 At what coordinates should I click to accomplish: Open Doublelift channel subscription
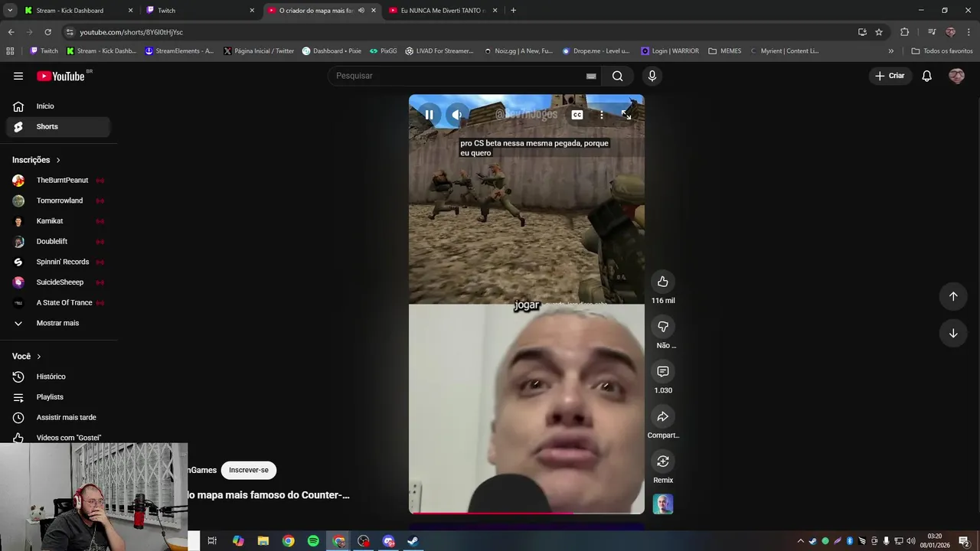pyautogui.click(x=58, y=242)
